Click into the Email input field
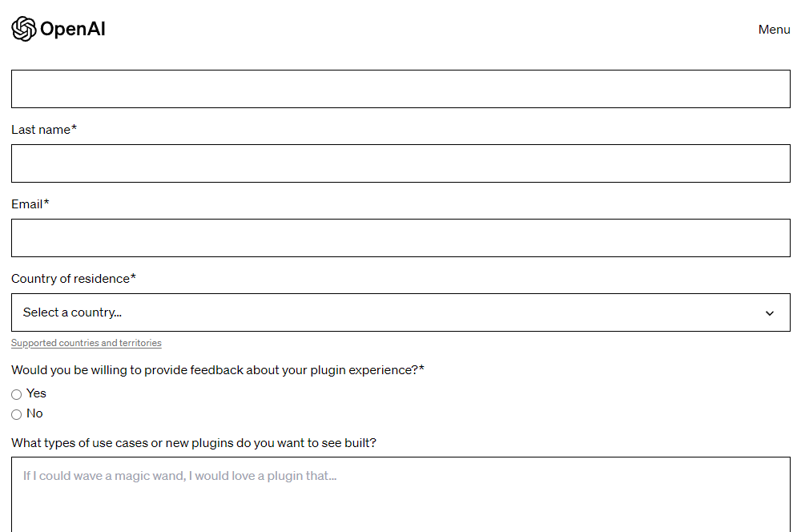The height and width of the screenshot is (532, 793). (401, 238)
